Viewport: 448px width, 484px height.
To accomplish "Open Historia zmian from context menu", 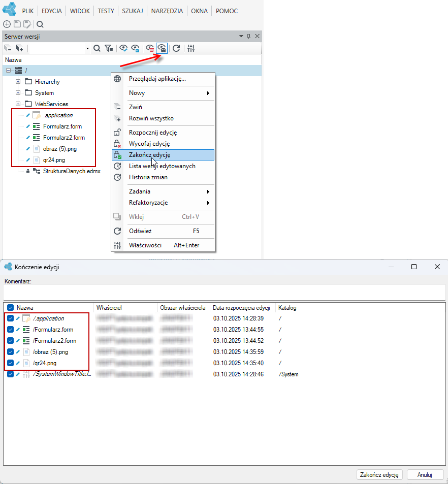I will point(163,177).
